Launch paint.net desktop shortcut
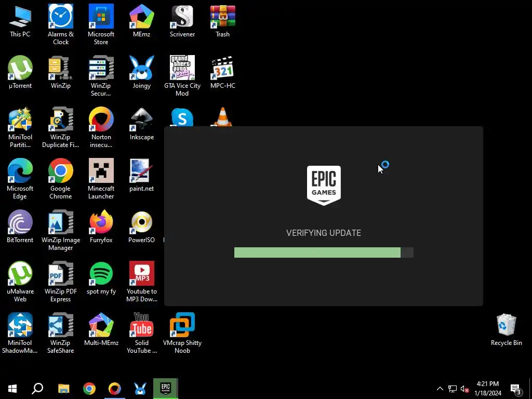The image size is (532, 399). [142, 175]
